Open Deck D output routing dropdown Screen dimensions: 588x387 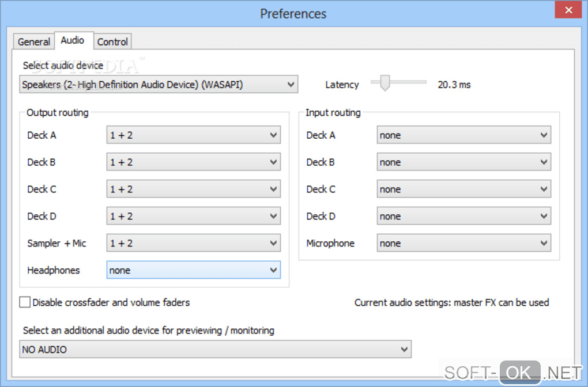194,217
